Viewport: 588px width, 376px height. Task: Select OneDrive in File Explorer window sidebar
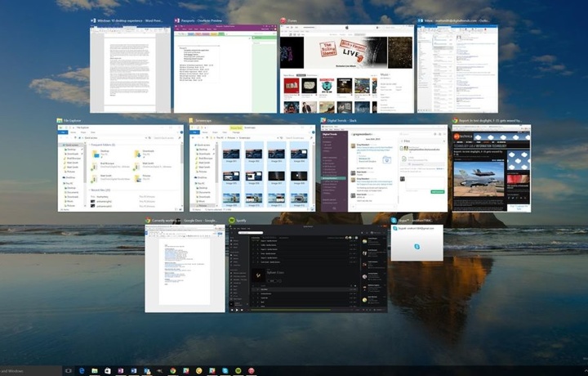pyautogui.click(x=69, y=177)
